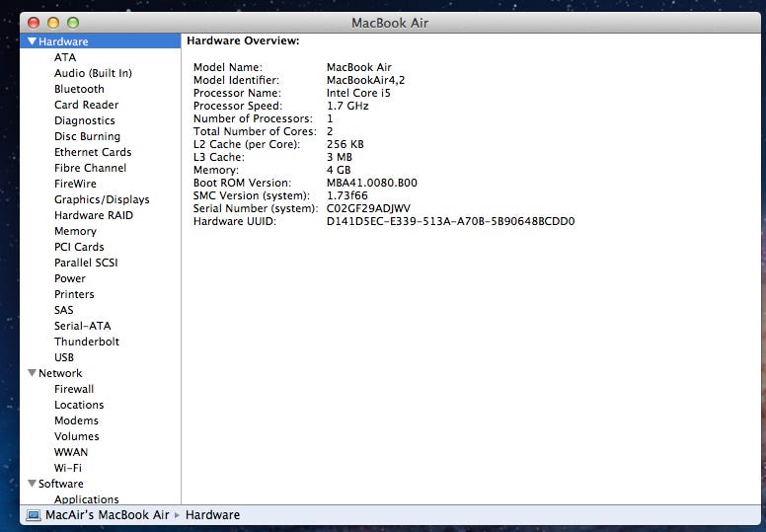Open Locations under Network
Viewport: 766px width, 532px height.
click(x=79, y=405)
